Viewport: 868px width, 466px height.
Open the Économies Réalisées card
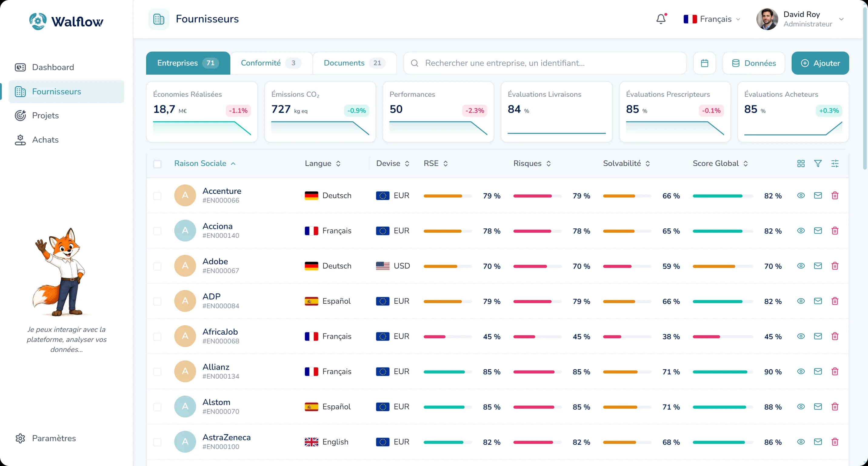point(202,112)
